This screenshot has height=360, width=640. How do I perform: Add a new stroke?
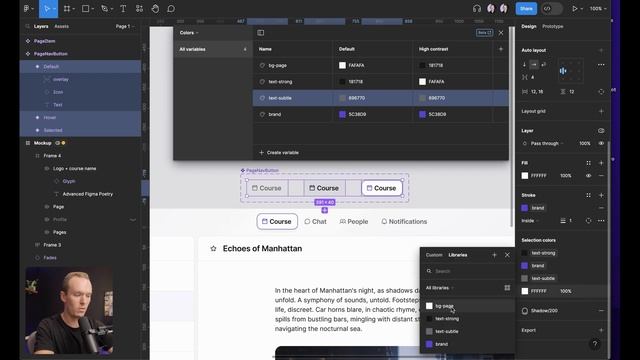601,195
